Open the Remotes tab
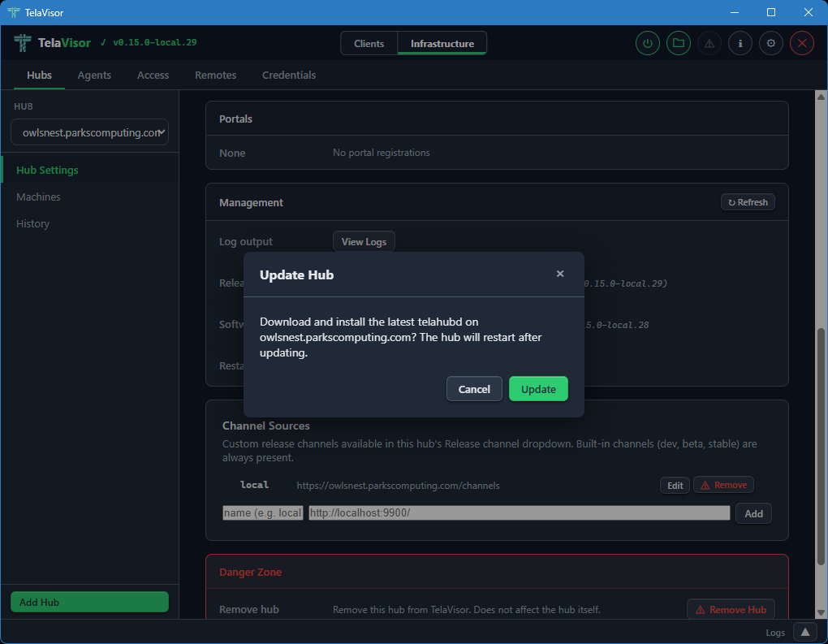The width and height of the screenshot is (828, 644). click(x=215, y=75)
